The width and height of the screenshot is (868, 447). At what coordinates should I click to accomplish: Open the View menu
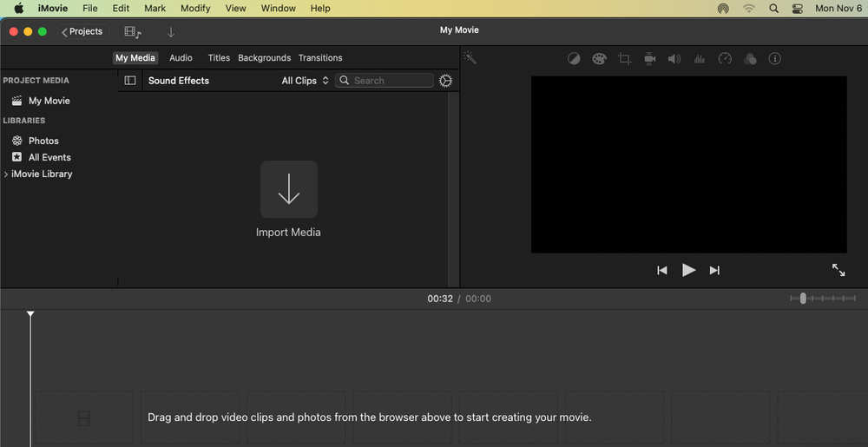coord(236,9)
